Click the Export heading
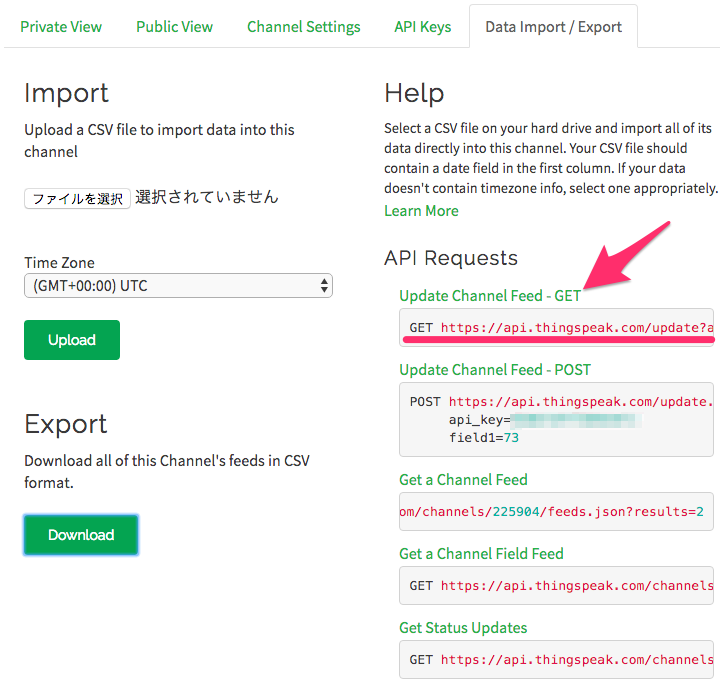Screen dimensions: 720x681 pos(66,424)
